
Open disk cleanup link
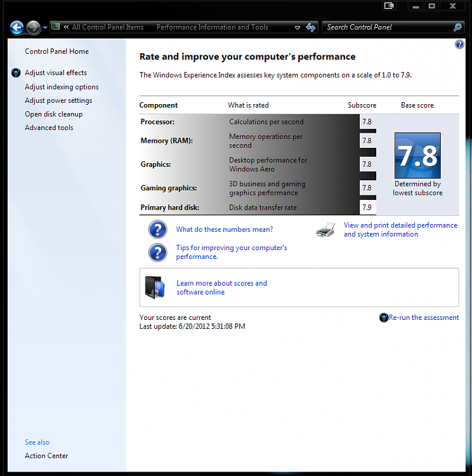pyautogui.click(x=54, y=114)
